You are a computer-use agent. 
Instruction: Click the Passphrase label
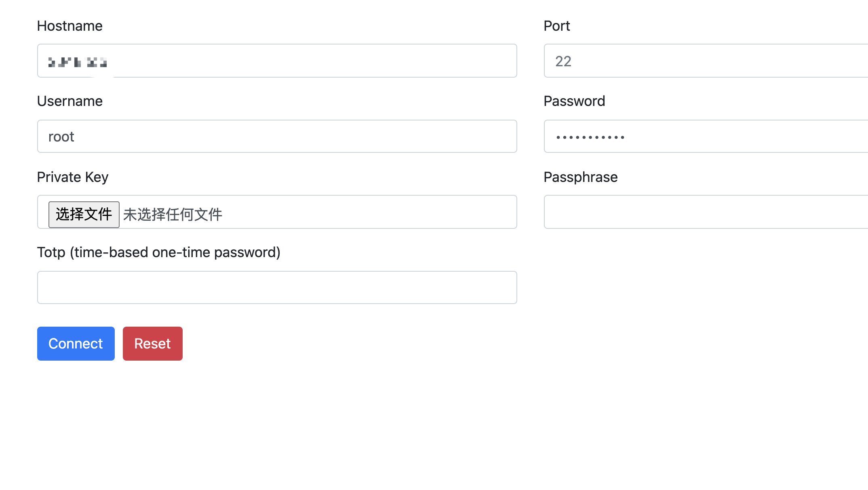click(580, 177)
